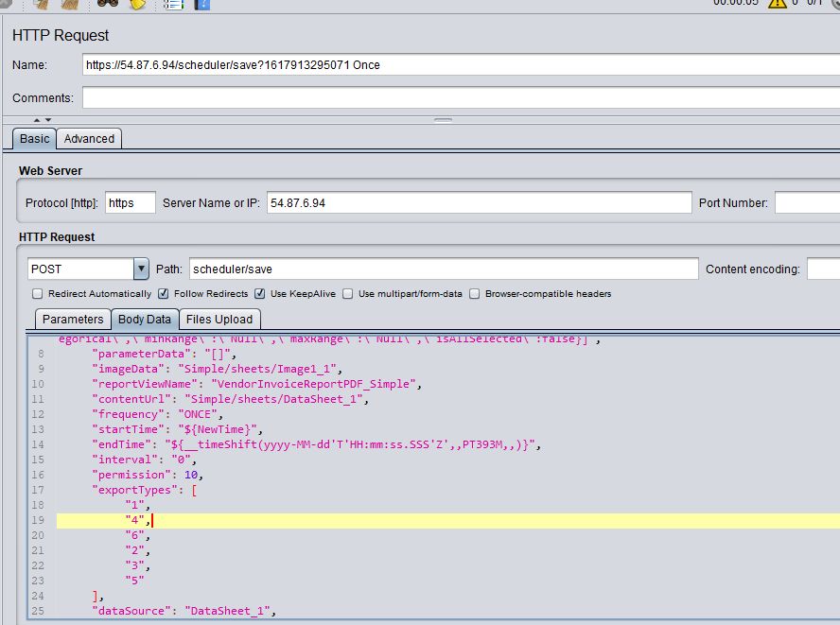Click the "3" value on line 22
This screenshot has width=840, height=625.
(x=138, y=565)
